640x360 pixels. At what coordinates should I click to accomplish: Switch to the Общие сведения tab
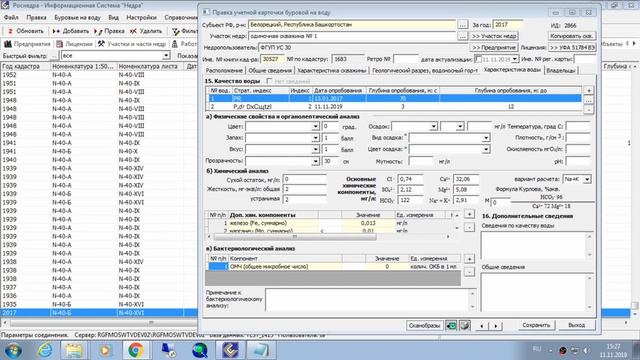[x=270, y=71]
